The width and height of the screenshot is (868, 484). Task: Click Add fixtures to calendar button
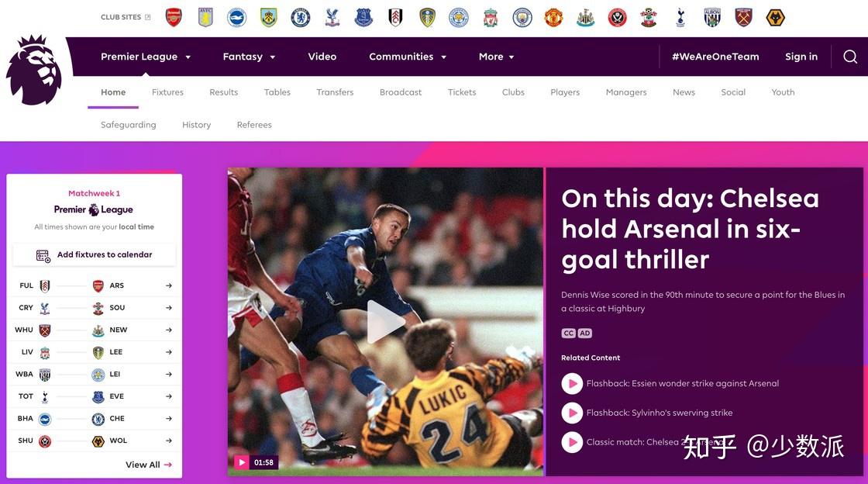point(94,254)
